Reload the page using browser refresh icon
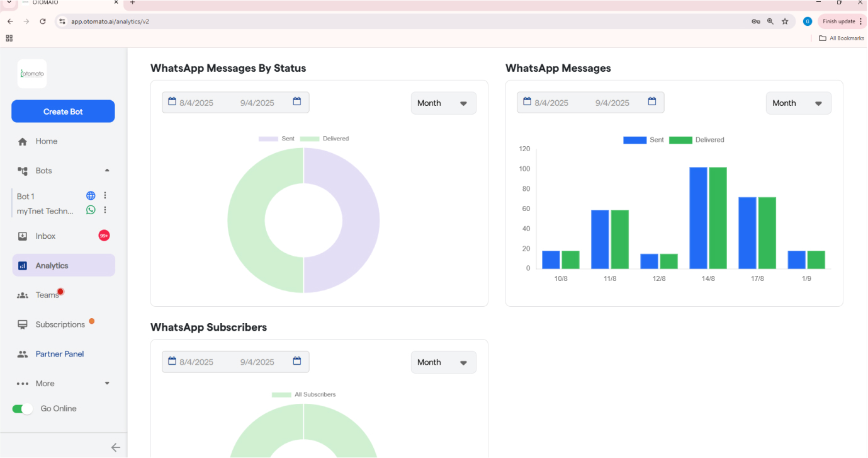The width and height of the screenshot is (868, 458). 43,21
